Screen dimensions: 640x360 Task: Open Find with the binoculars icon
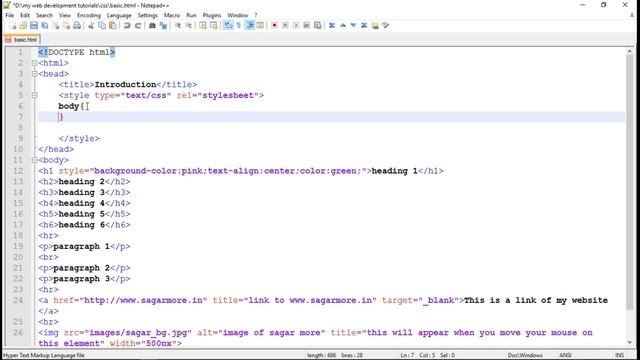152,26
